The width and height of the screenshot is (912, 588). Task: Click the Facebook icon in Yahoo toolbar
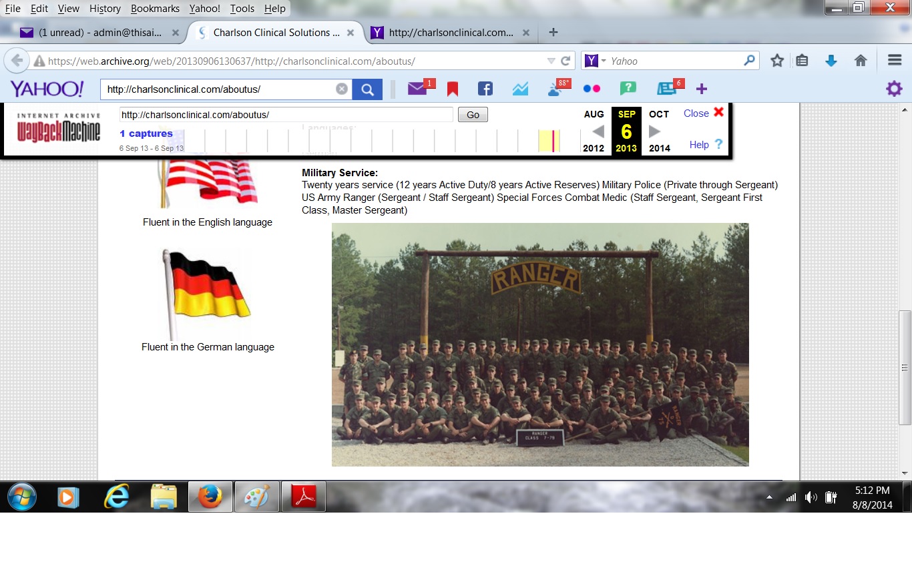pyautogui.click(x=485, y=89)
